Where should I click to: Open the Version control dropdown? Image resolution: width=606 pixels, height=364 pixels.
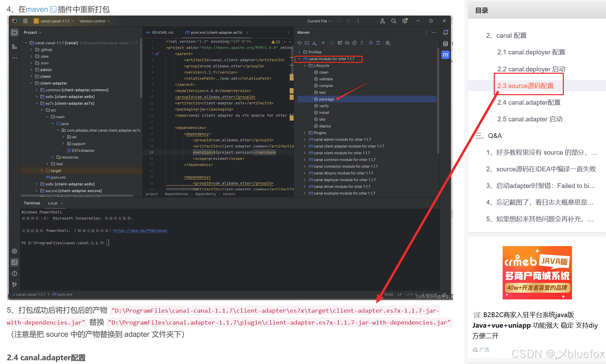pos(95,21)
